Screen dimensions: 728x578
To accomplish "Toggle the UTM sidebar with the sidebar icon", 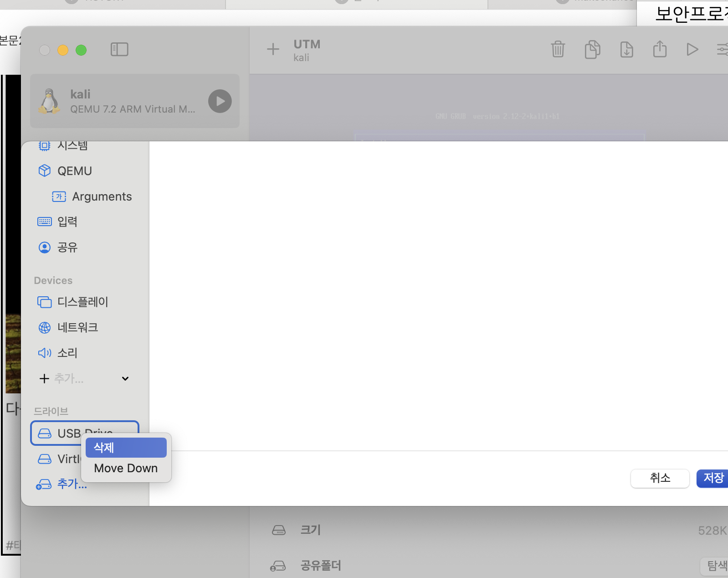I will (119, 49).
